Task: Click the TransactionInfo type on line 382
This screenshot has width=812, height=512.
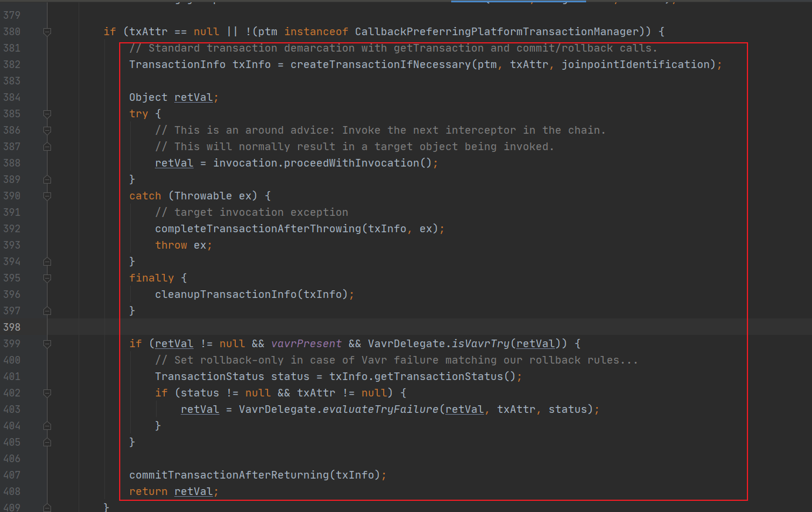Action: pos(177,65)
